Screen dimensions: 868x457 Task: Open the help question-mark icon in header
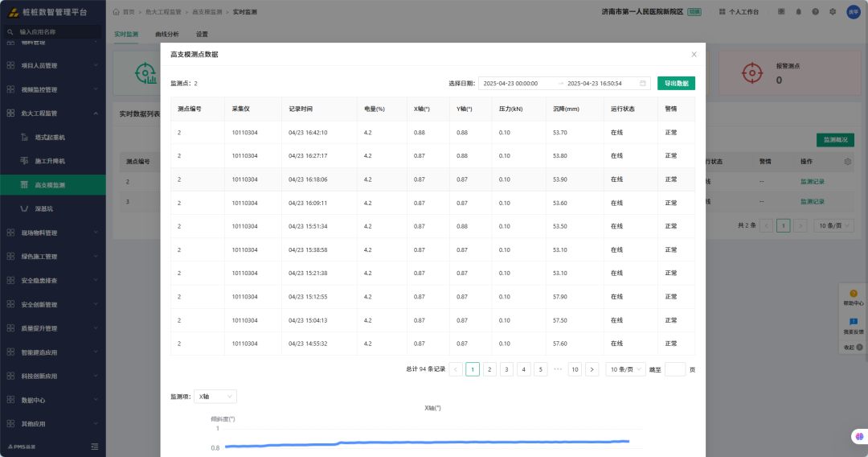816,11
